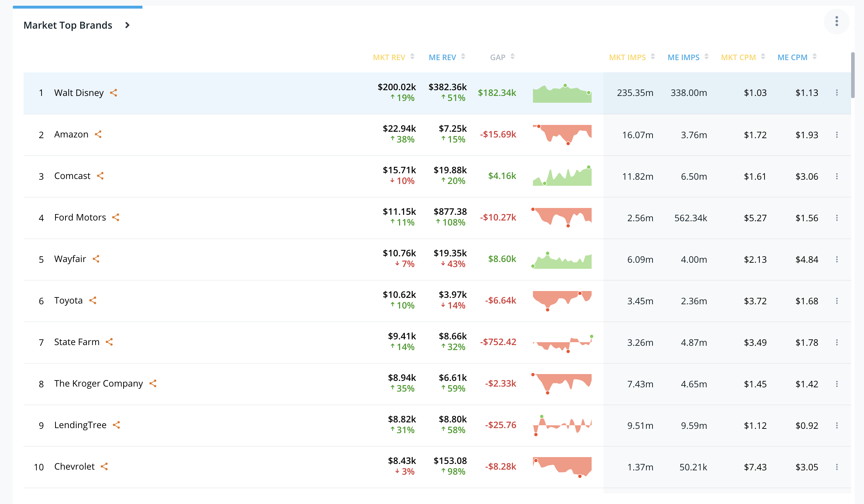Image resolution: width=864 pixels, height=504 pixels.
Task: Click share icon next to State Farm
Action: coord(109,342)
